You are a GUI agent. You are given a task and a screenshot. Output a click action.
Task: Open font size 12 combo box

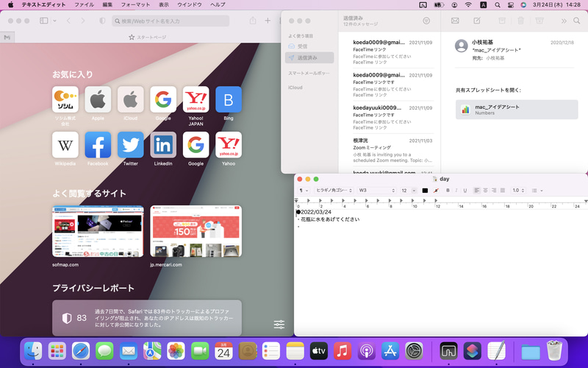(x=409, y=191)
